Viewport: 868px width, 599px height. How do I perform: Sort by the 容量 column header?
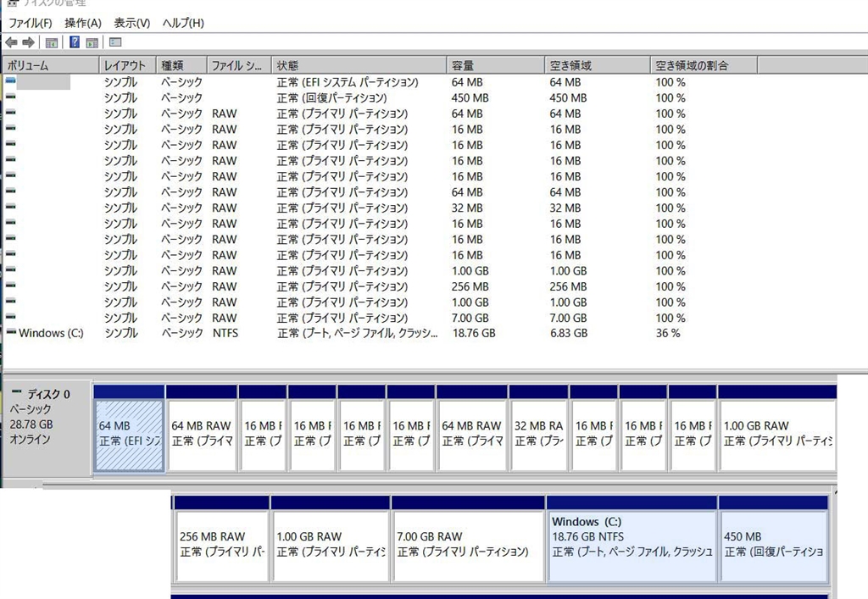(495, 65)
